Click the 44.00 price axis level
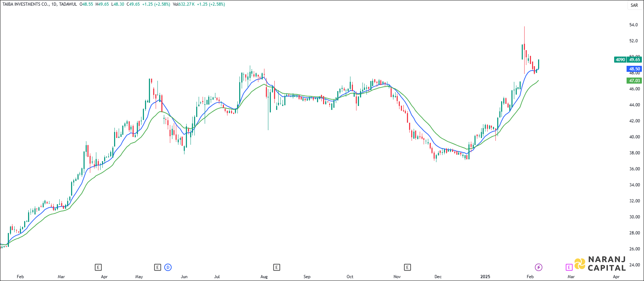 pyautogui.click(x=634, y=105)
